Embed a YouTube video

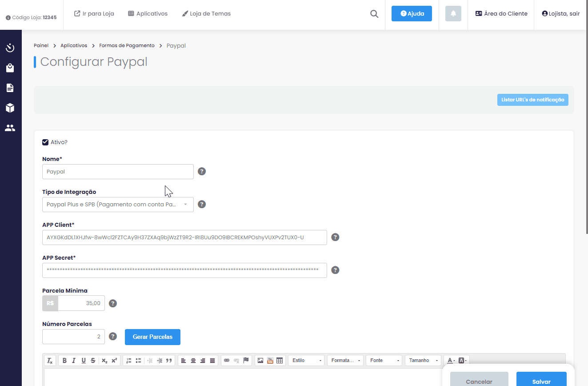[270, 360]
